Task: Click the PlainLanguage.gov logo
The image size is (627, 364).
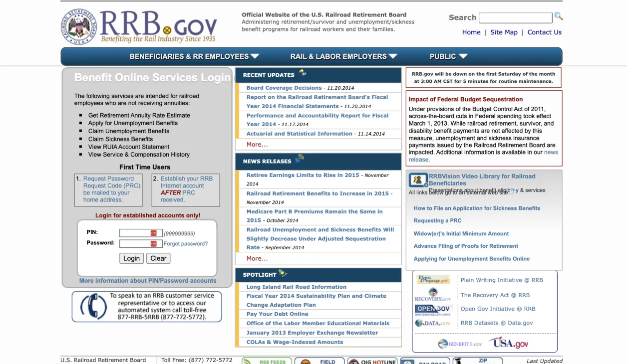Action: (x=433, y=280)
